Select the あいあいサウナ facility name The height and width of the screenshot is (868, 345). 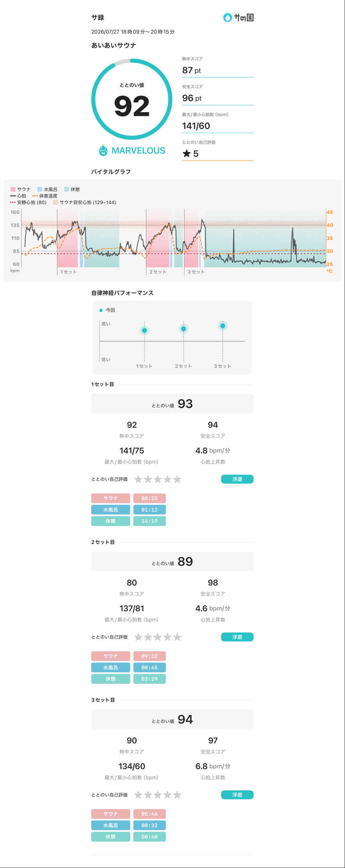[x=114, y=45]
